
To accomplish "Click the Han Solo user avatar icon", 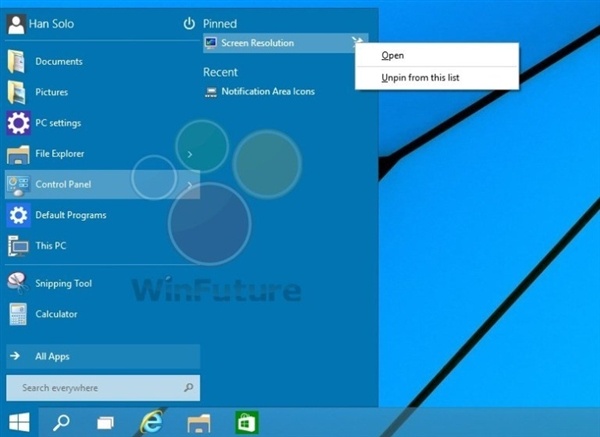I will [16, 24].
